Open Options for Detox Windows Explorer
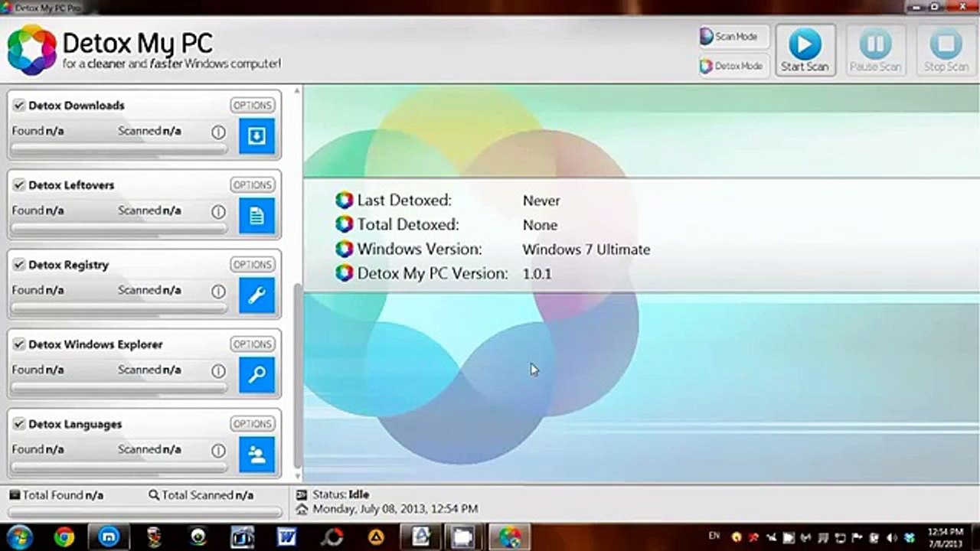The height and width of the screenshot is (551, 980). click(252, 344)
